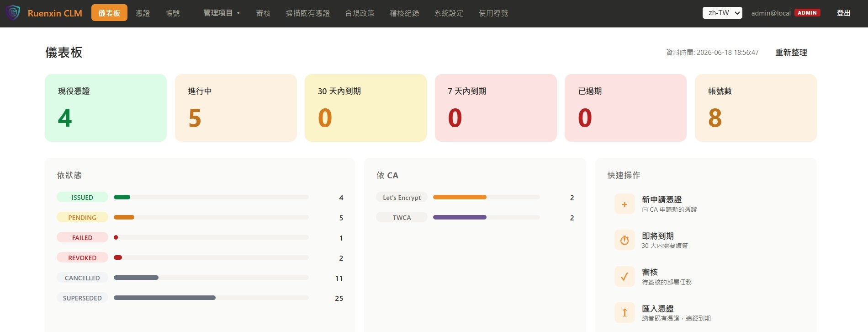Click the clock icon for 即將到期
Viewport: 868px width, 332px height.
(625, 240)
